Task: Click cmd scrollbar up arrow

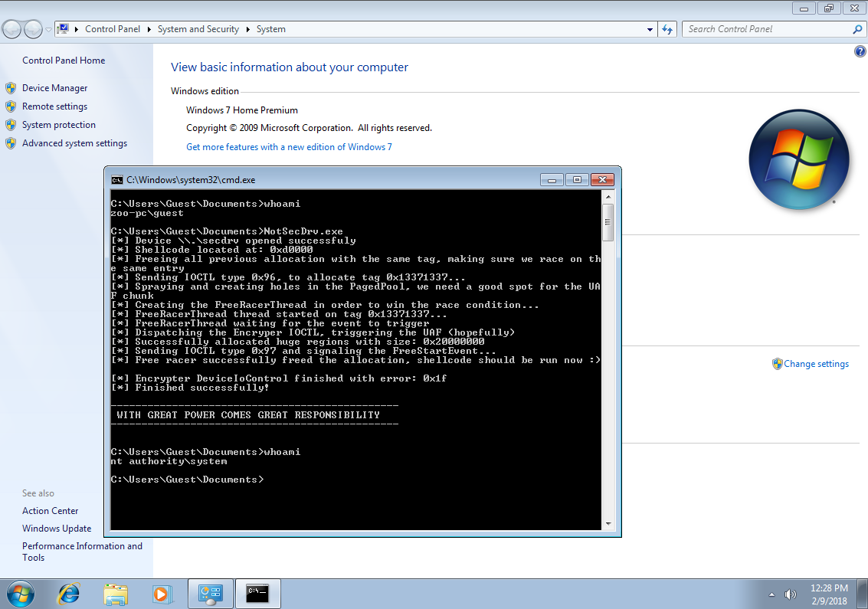Action: click(608, 197)
